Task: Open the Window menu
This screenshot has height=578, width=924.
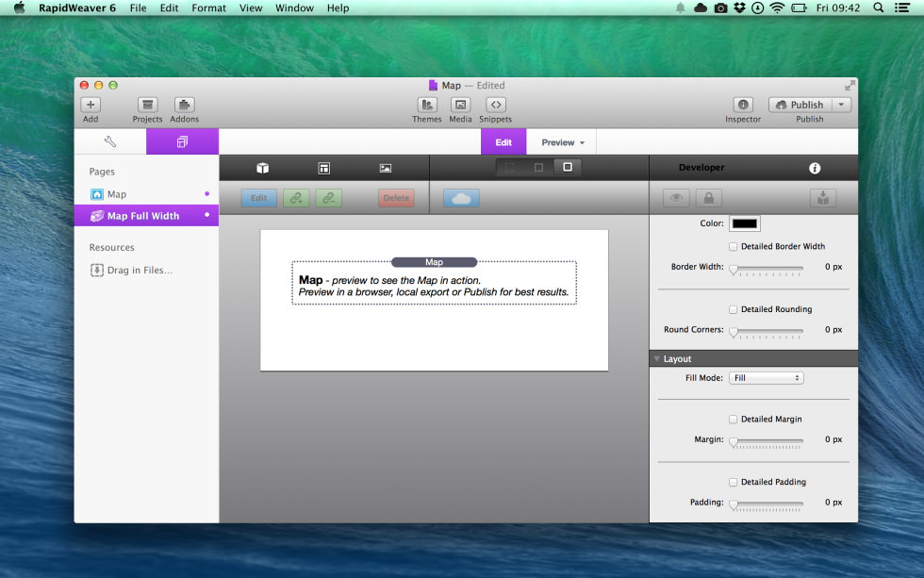Action: tap(294, 8)
